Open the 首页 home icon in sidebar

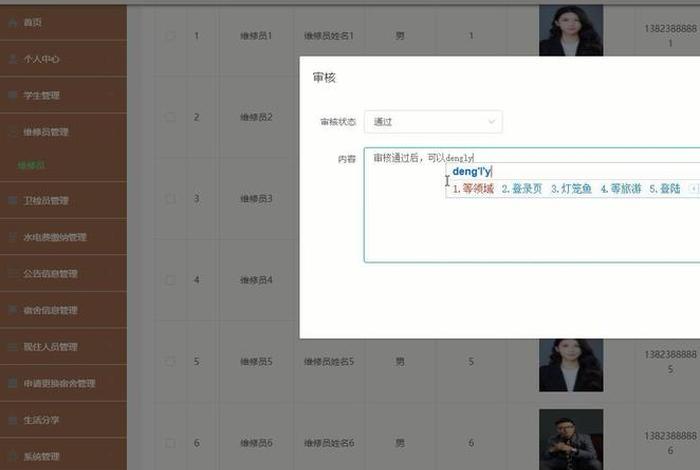click(13, 22)
